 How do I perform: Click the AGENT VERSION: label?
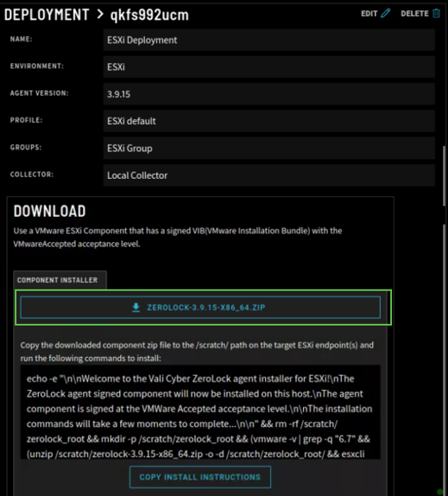tap(39, 93)
